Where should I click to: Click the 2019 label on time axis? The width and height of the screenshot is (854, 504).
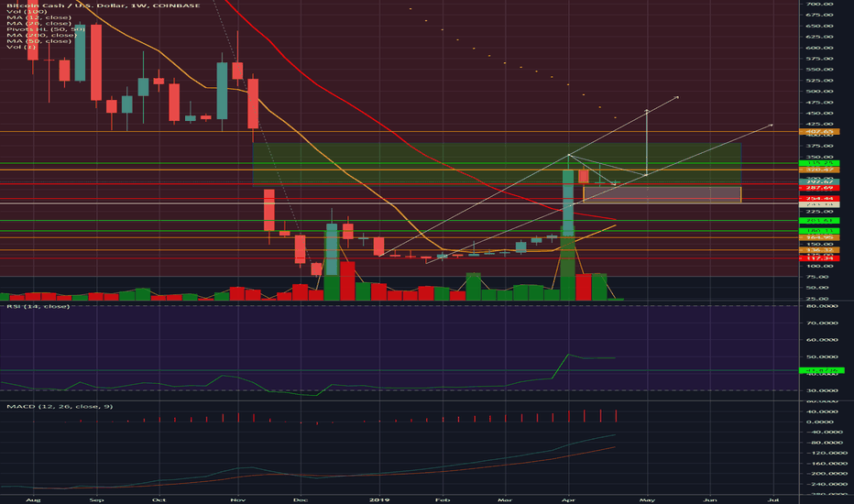(379, 499)
